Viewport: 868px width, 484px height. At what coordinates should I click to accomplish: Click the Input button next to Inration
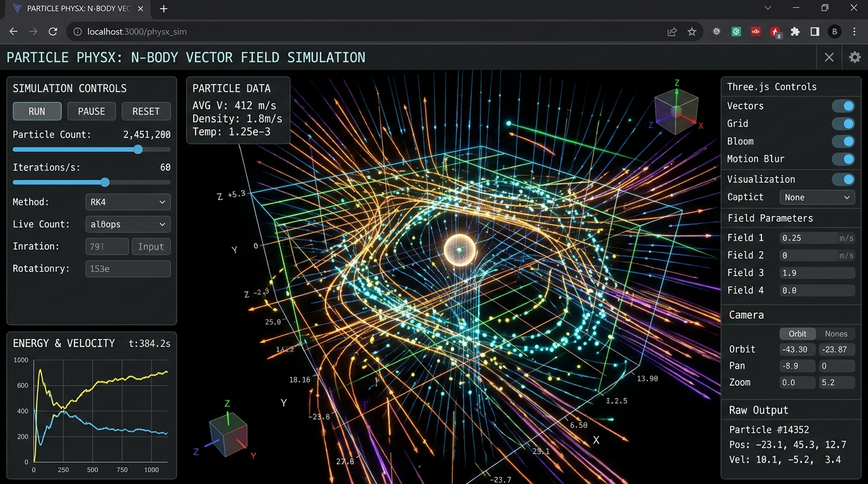[x=151, y=246]
